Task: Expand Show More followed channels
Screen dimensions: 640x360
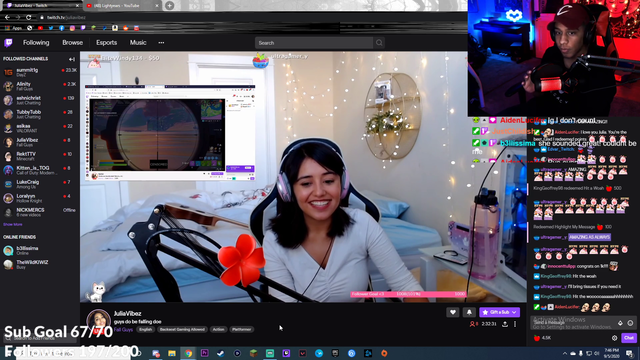Action: (13, 224)
